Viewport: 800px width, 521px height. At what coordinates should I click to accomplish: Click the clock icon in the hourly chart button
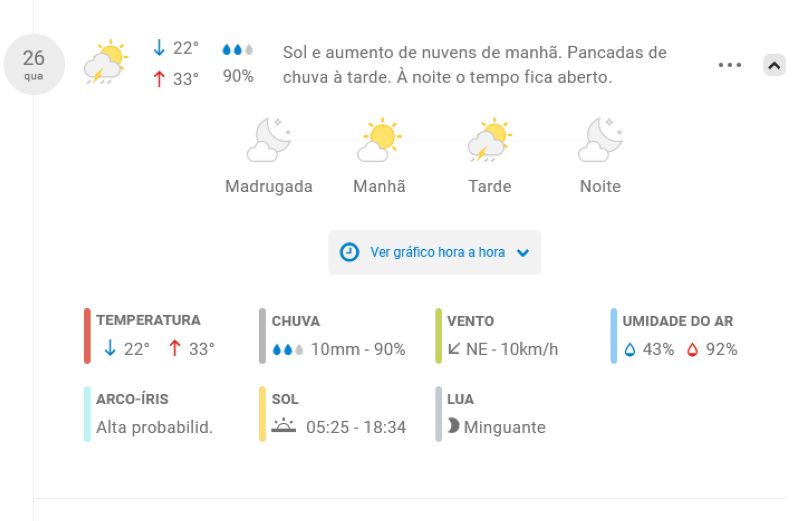point(349,252)
